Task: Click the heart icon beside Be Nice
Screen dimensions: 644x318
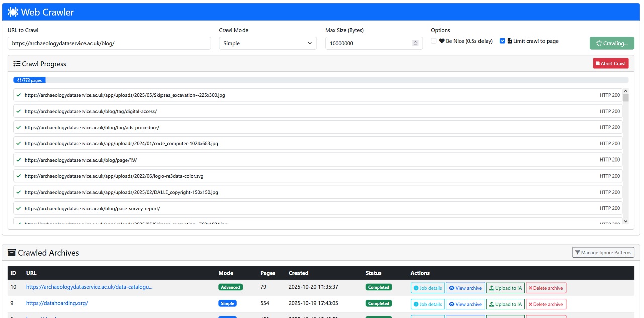Action: tap(442, 41)
